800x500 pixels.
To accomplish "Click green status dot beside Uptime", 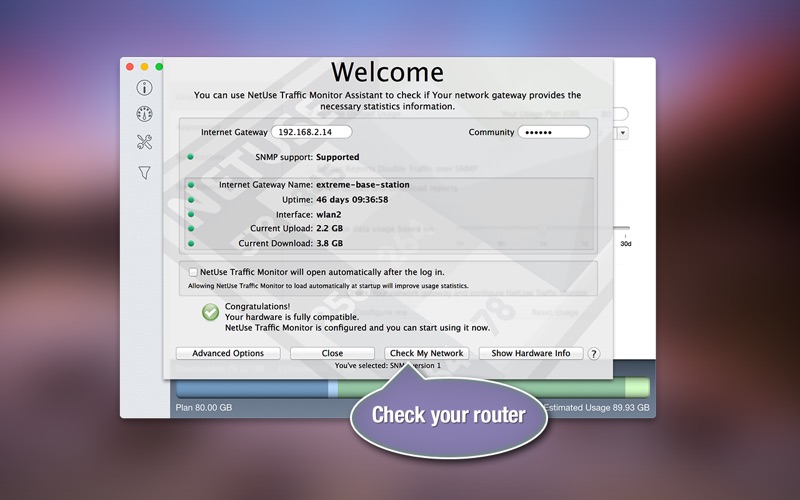I will [x=190, y=200].
